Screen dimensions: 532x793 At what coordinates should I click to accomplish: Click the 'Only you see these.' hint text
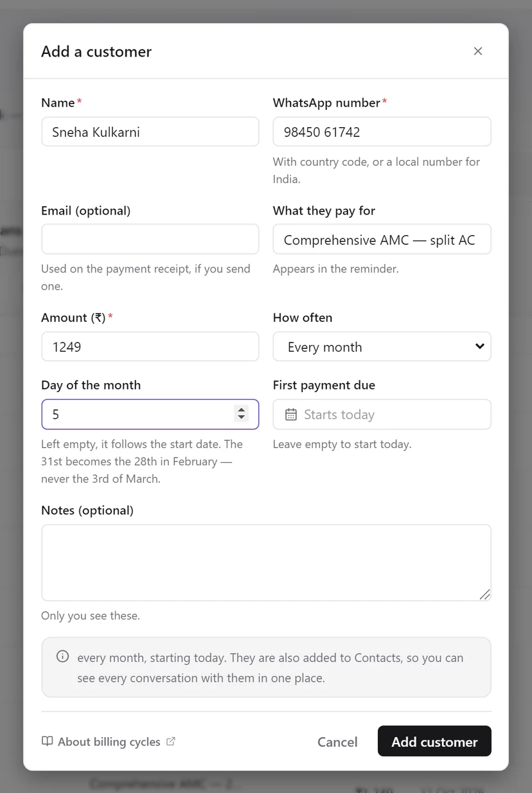pyautogui.click(x=91, y=616)
